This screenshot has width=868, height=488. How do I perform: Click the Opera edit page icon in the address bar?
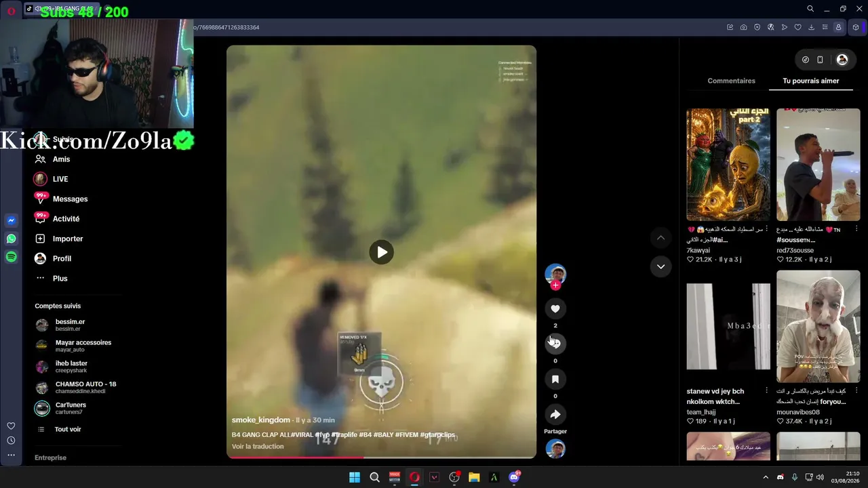(x=730, y=27)
